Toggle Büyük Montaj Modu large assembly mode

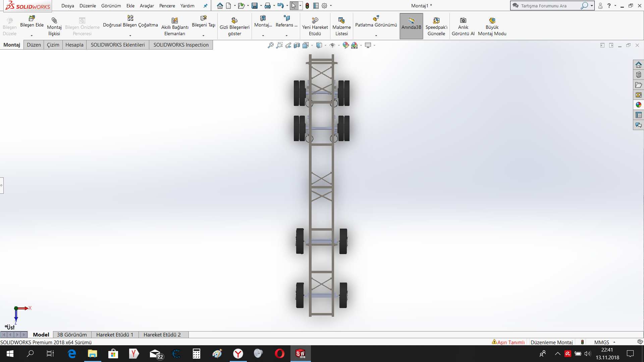click(x=492, y=26)
